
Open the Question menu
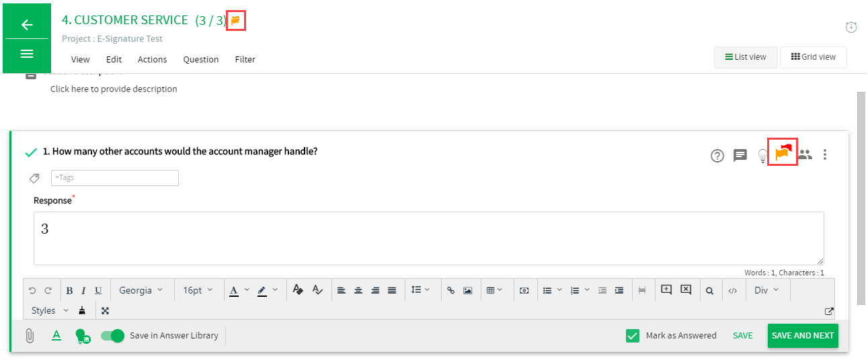point(201,59)
